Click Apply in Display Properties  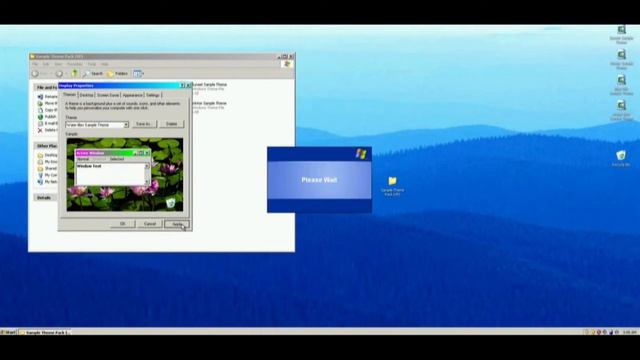177,224
